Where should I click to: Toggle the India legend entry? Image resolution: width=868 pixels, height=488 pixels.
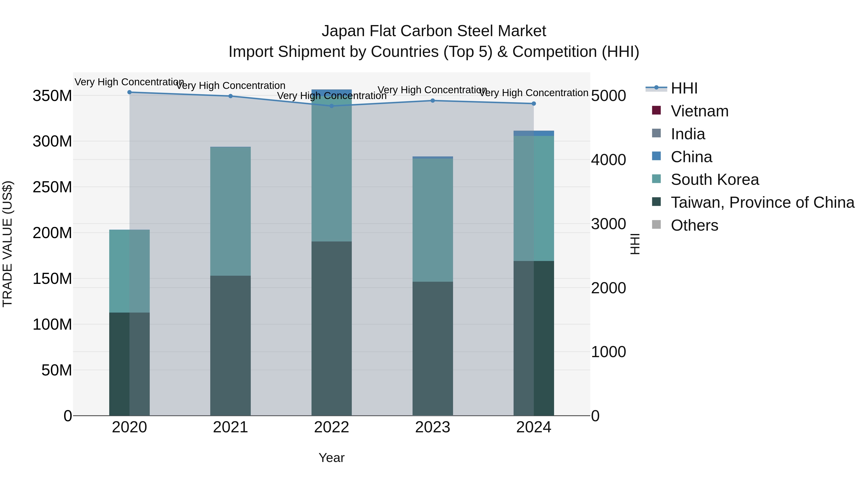678,134
